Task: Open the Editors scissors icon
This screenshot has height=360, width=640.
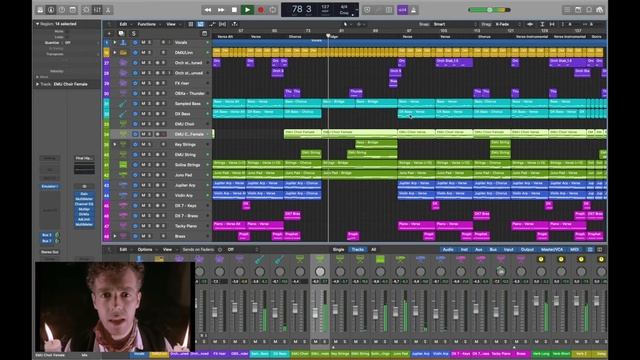Action: coord(108,10)
